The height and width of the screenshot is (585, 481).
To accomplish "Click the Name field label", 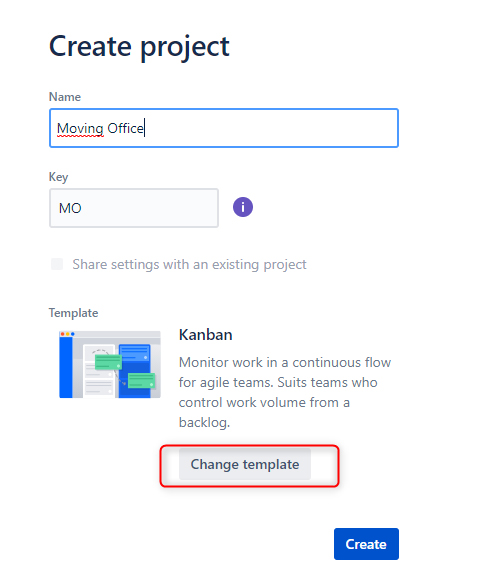I will (x=65, y=97).
